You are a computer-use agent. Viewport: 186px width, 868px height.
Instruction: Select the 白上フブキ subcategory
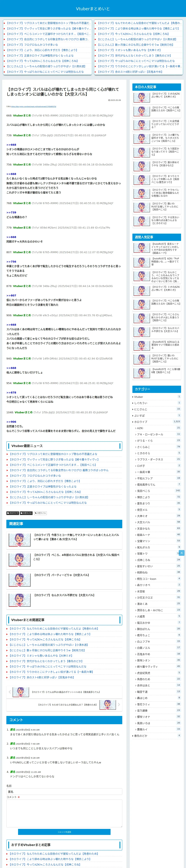pyautogui.click(x=158, y=642)
